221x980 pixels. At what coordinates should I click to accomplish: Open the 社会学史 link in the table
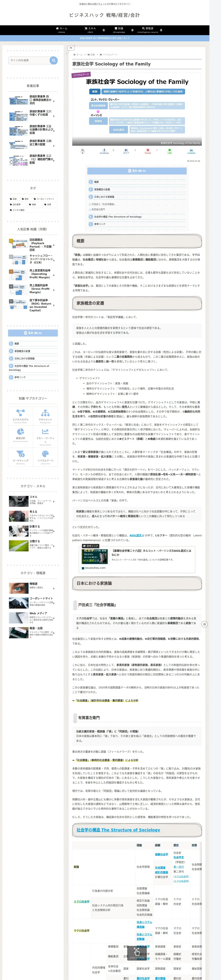pyautogui.click(x=178, y=857)
